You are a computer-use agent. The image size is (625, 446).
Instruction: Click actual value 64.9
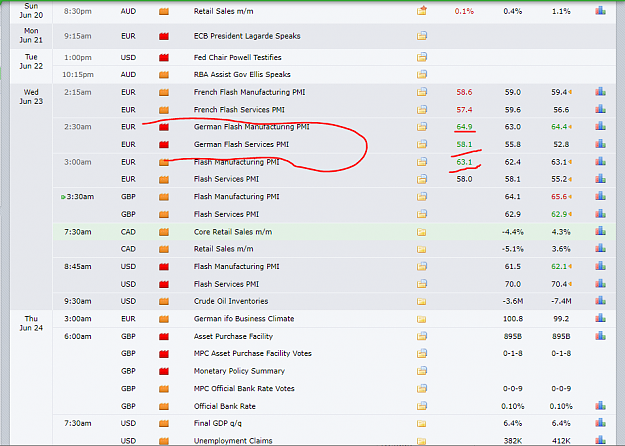click(464, 127)
